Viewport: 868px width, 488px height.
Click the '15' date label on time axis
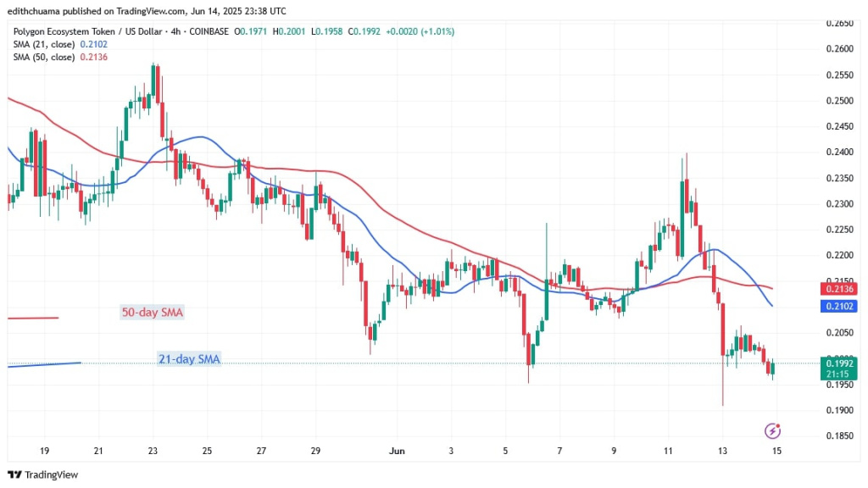click(x=776, y=451)
